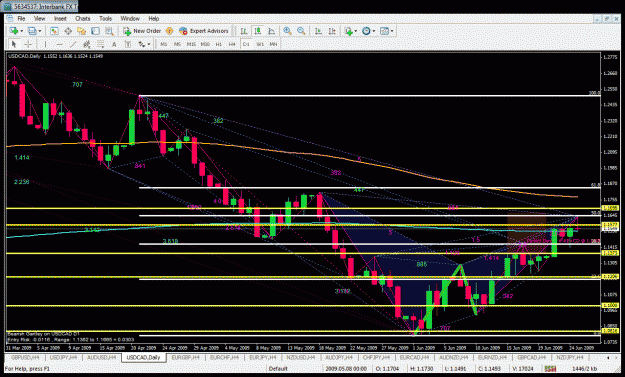Expand the Profiles dropdown arrow
The height and width of the screenshot is (377, 625).
pos(40,31)
